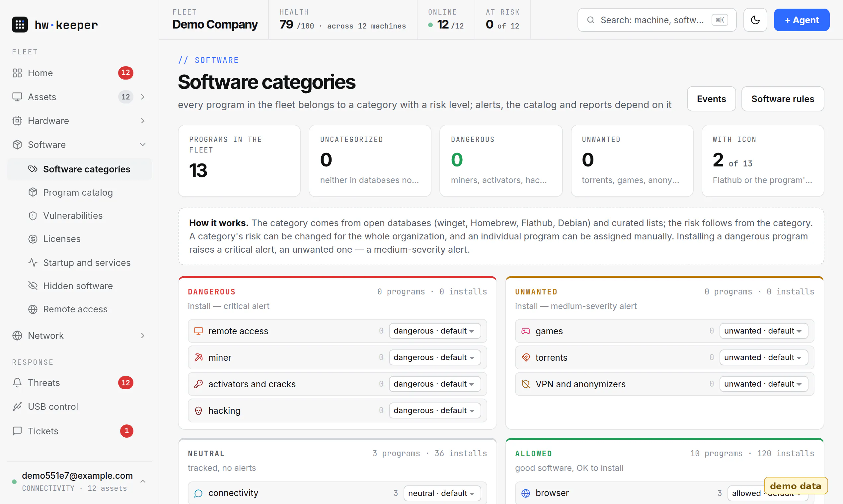Click the miner pickaxe icon
Screen dimensions: 843x504
point(198,357)
